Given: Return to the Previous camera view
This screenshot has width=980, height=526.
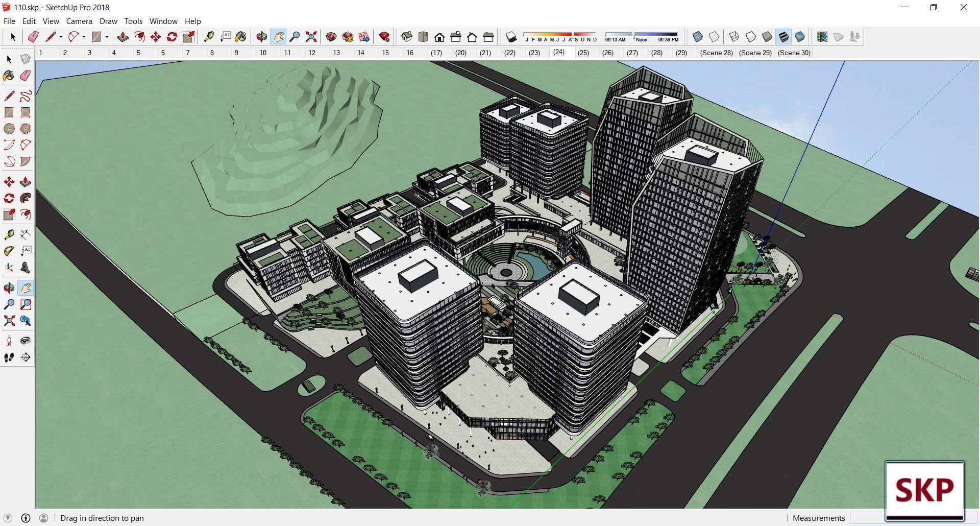Looking at the screenshot, I should point(26,321).
